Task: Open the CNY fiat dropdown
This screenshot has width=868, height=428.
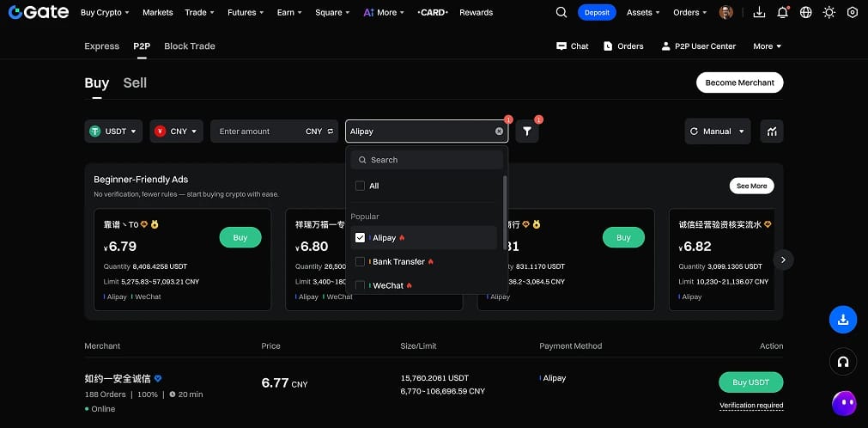Action: 177,131
